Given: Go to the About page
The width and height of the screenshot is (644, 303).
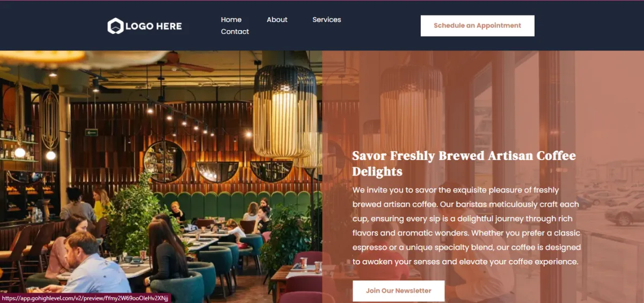Looking at the screenshot, I should pos(277,19).
